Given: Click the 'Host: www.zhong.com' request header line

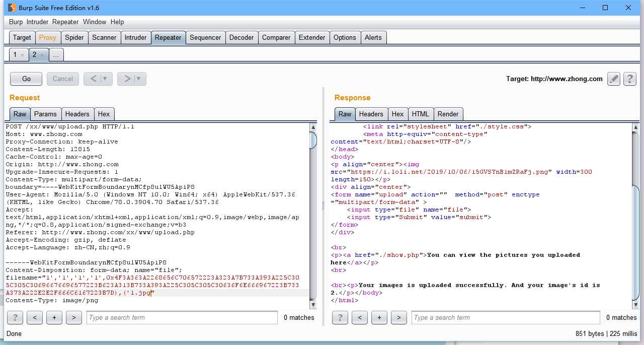Looking at the screenshot, I should tap(44, 134).
